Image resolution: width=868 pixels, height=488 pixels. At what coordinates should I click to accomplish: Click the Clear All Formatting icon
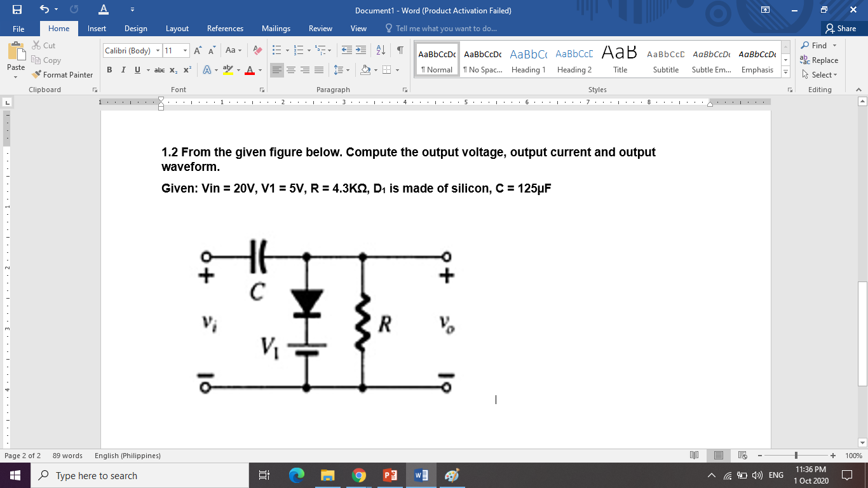[x=257, y=50]
